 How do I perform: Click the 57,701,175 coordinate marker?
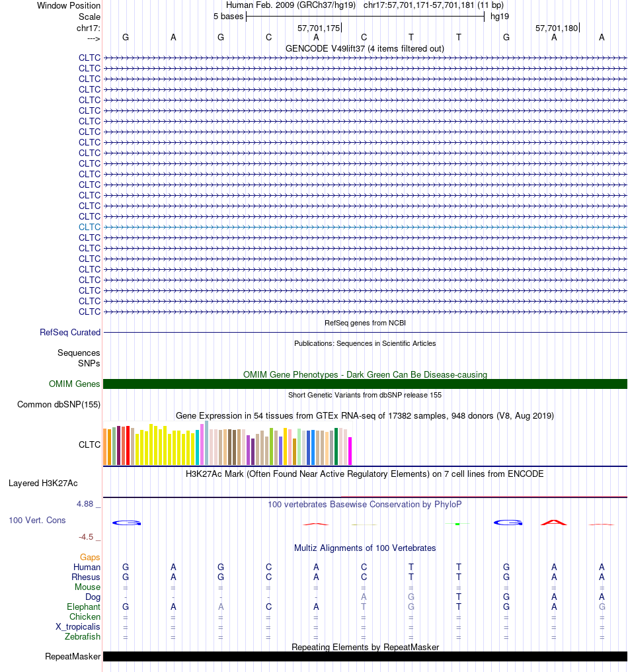[x=319, y=28]
